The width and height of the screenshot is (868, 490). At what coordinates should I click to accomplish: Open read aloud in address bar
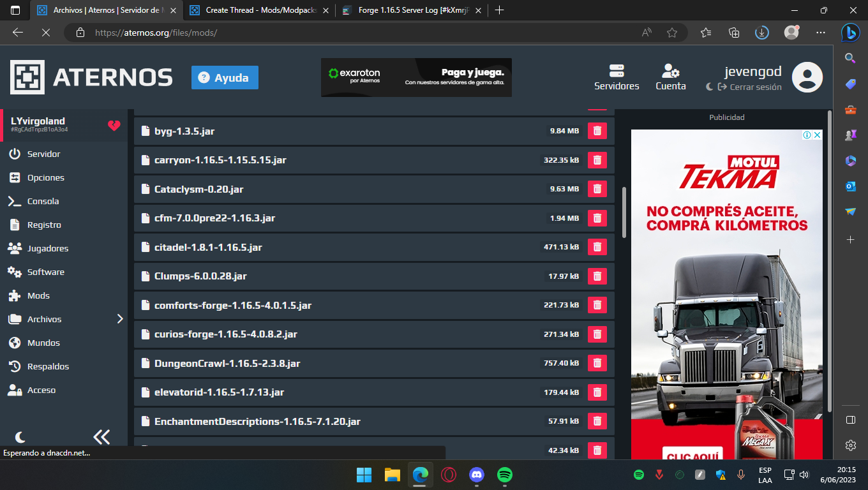[x=647, y=33]
